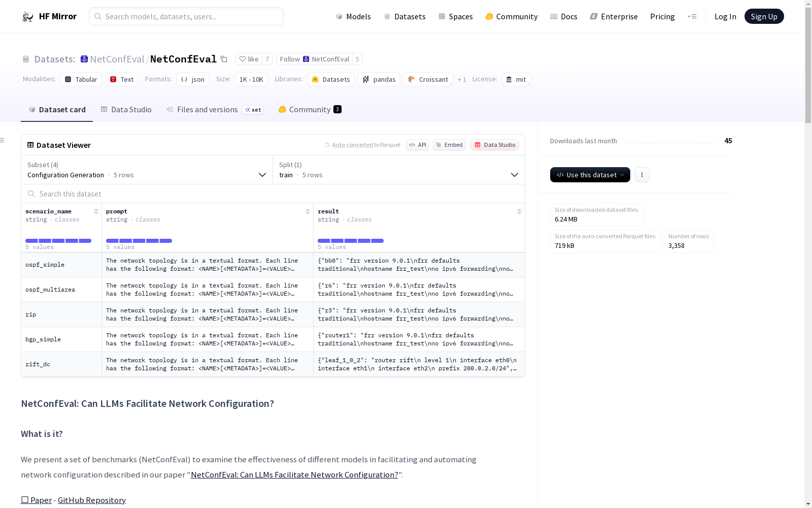
Task: Copy dataset name with the copy icon
Action: coord(224,59)
